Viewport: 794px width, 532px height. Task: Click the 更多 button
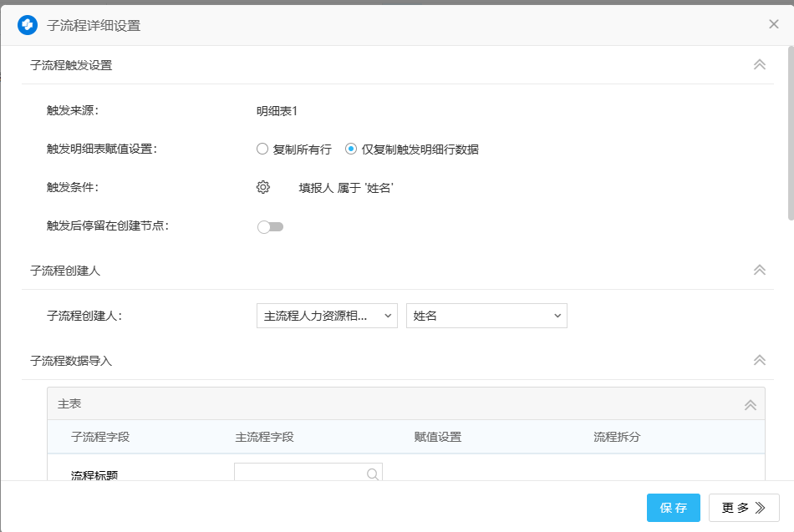tap(744, 508)
